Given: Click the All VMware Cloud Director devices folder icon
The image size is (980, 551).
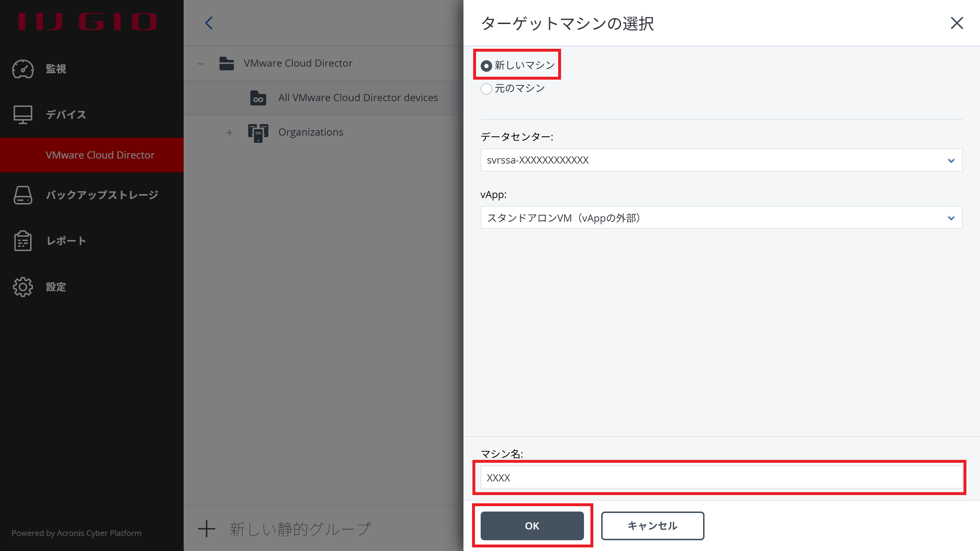Looking at the screenshot, I should pyautogui.click(x=258, y=98).
